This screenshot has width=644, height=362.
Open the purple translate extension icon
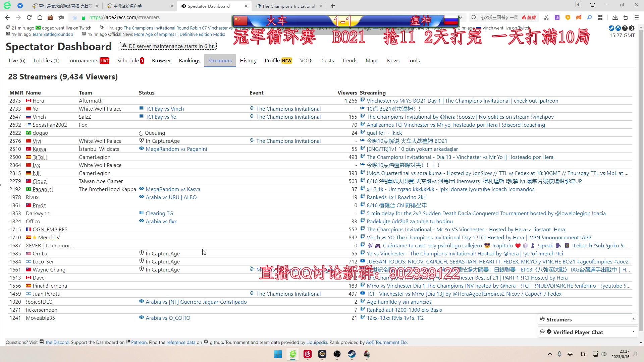coord(557,17)
